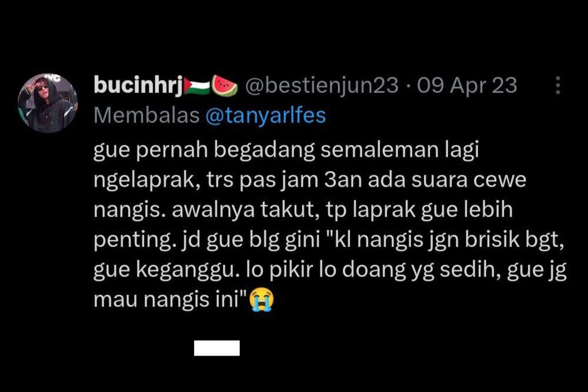588x392 pixels.
Task: Open the bucinhrj display name profile link
Action: (x=138, y=86)
